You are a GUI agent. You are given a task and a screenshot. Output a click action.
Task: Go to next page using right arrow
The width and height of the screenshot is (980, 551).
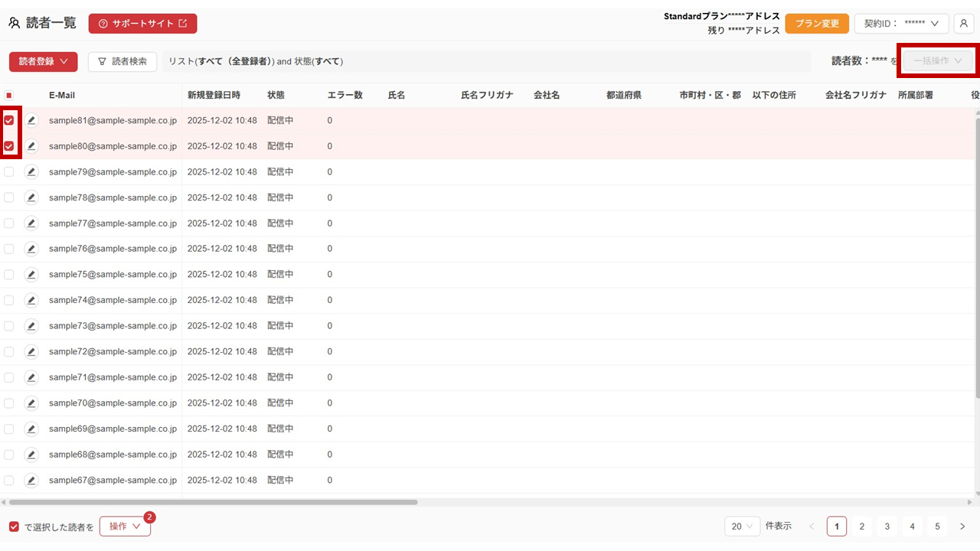pyautogui.click(x=962, y=527)
